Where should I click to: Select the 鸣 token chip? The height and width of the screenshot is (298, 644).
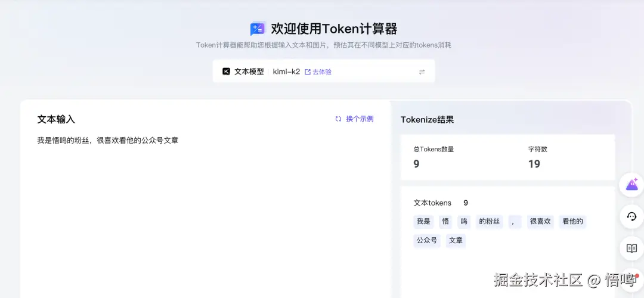[464, 222]
